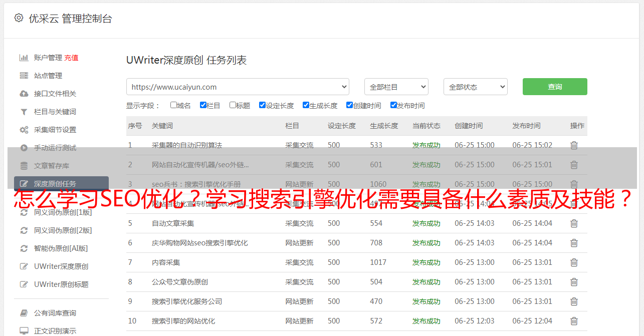
Task: Click the 关键词 column header
Action: coord(162,126)
